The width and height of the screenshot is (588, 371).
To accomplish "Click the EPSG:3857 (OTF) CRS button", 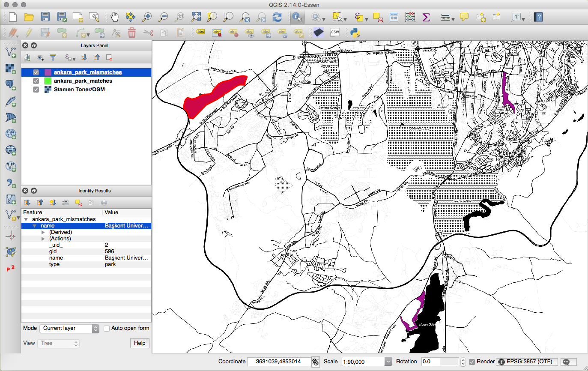I will [x=528, y=362].
